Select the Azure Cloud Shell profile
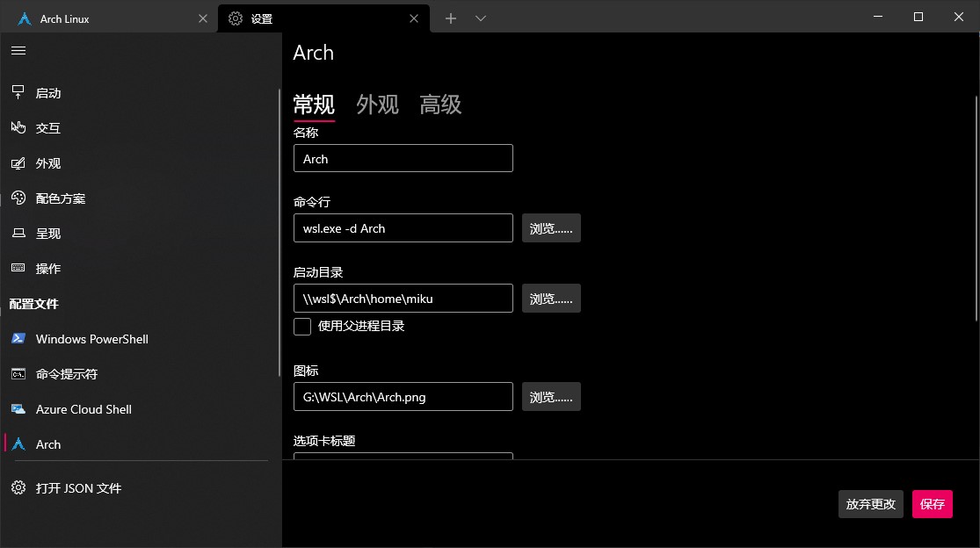980x548 pixels. point(140,409)
